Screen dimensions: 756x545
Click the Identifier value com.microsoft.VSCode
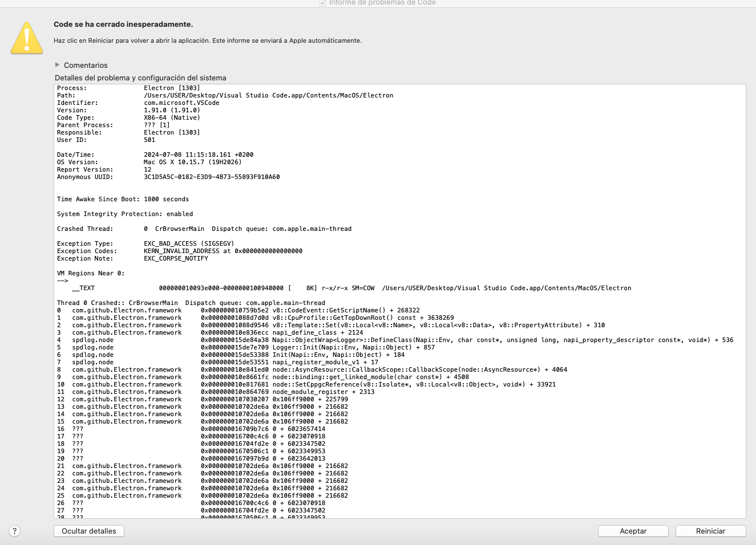(x=181, y=103)
